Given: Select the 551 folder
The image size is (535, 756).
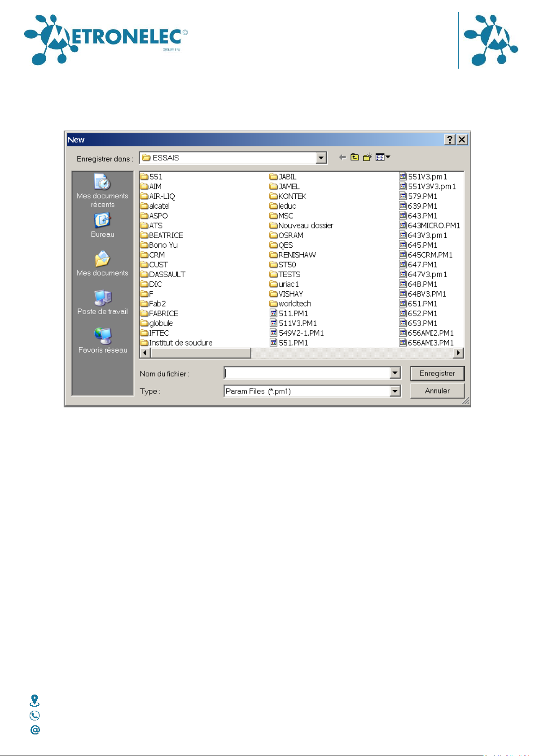Looking at the screenshot, I should click(151, 177).
